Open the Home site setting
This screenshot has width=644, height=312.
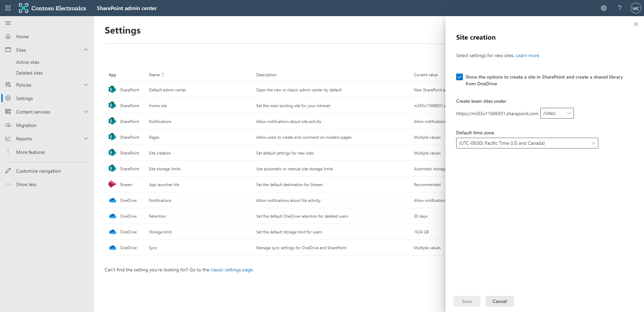[158, 105]
